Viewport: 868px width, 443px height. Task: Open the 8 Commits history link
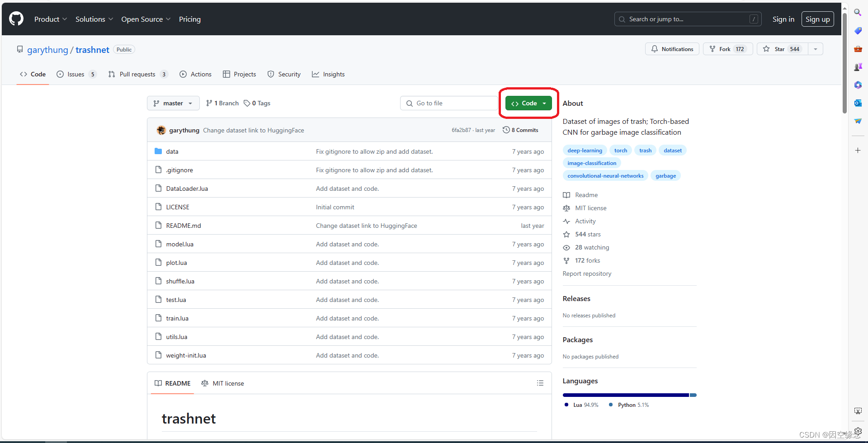(520, 130)
